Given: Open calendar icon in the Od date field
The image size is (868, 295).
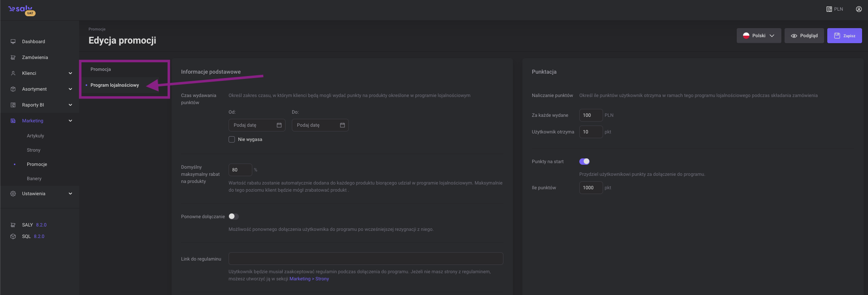Looking at the screenshot, I should 279,125.
